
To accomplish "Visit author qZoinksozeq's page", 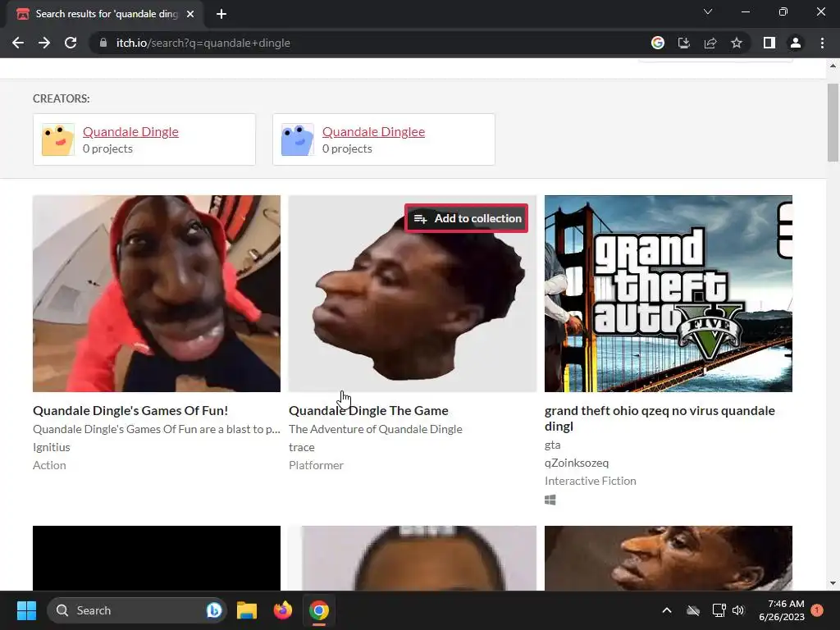I will 577,463.
